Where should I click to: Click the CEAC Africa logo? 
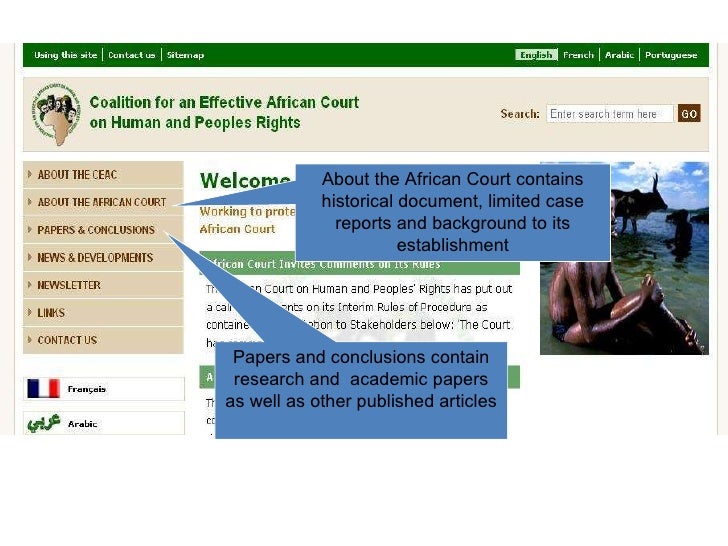coord(56,114)
